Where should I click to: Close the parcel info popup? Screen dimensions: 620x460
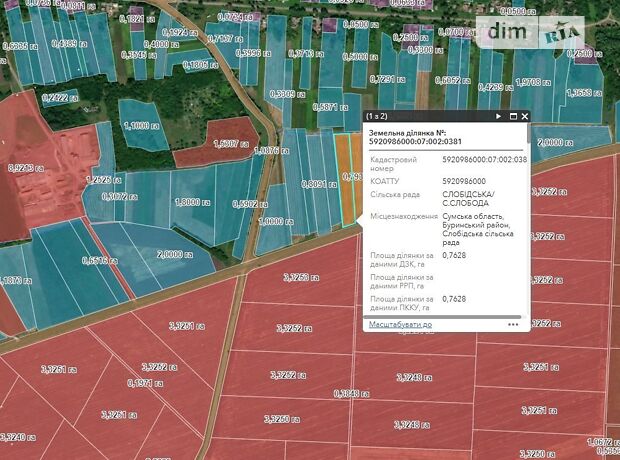524,116
